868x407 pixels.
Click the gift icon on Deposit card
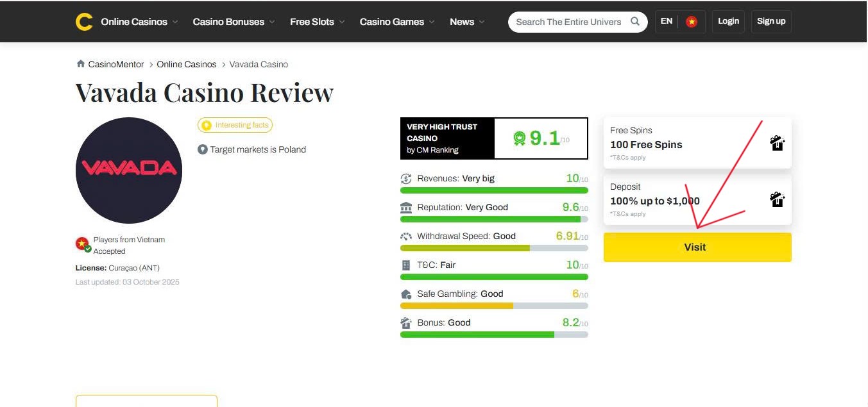point(777,199)
